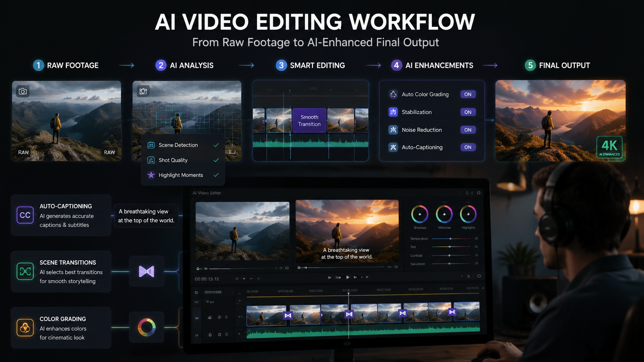Click the 4K AI Enhanced badge
644x362 pixels.
(x=609, y=148)
